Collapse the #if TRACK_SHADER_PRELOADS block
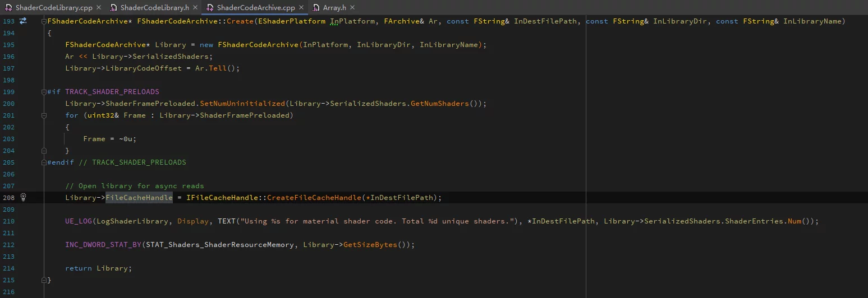This screenshot has height=298, width=868. pyautogui.click(x=44, y=92)
